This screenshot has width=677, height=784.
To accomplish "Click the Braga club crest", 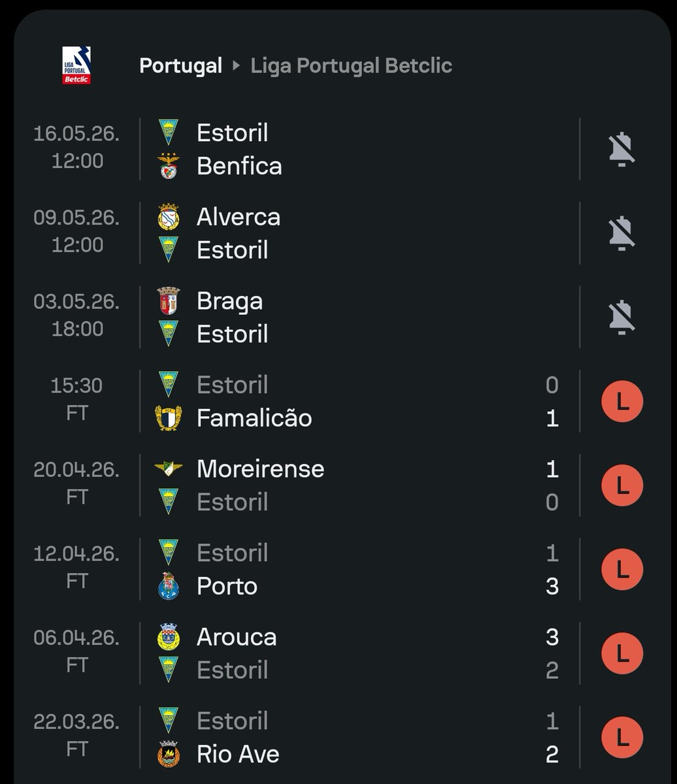I will (x=169, y=301).
